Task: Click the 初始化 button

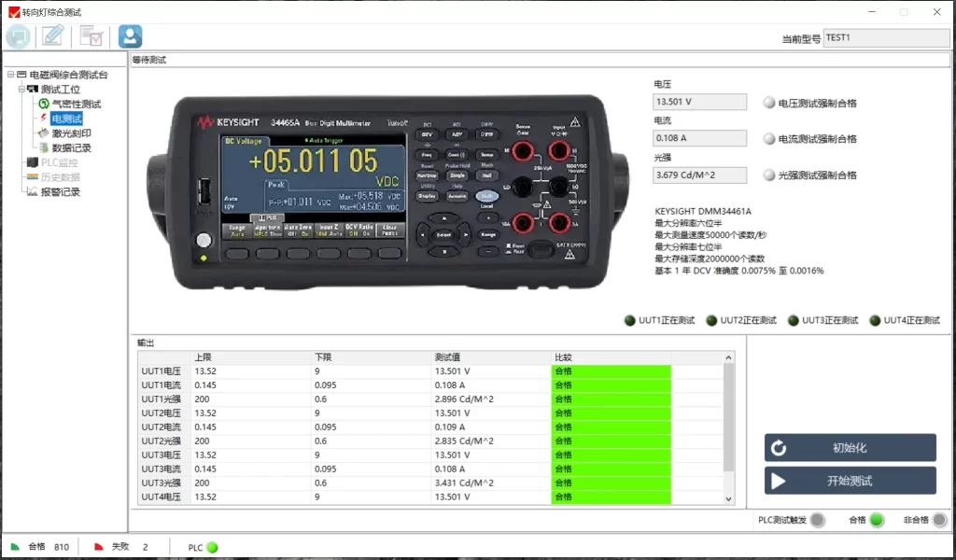Action: point(851,448)
